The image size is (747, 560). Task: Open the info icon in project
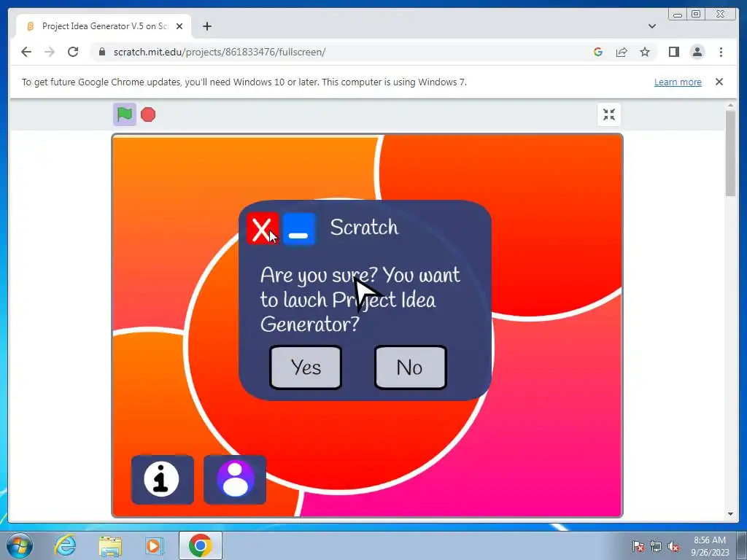pos(163,479)
